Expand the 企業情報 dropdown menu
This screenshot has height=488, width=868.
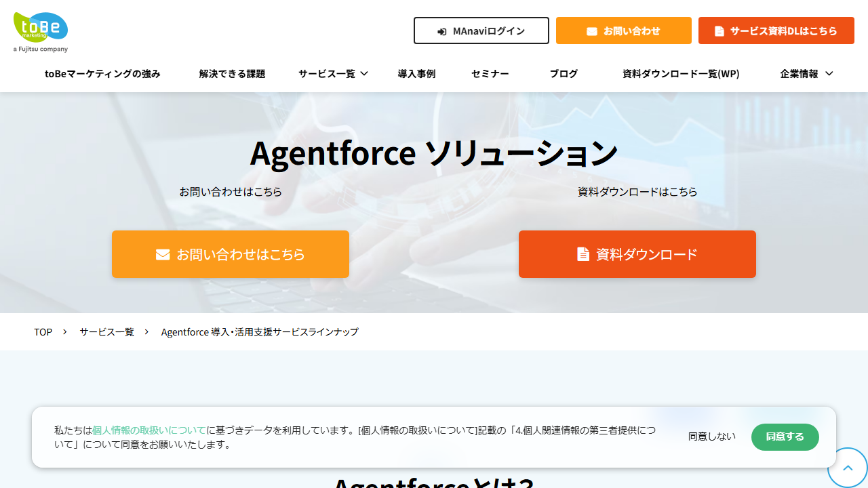(807, 74)
